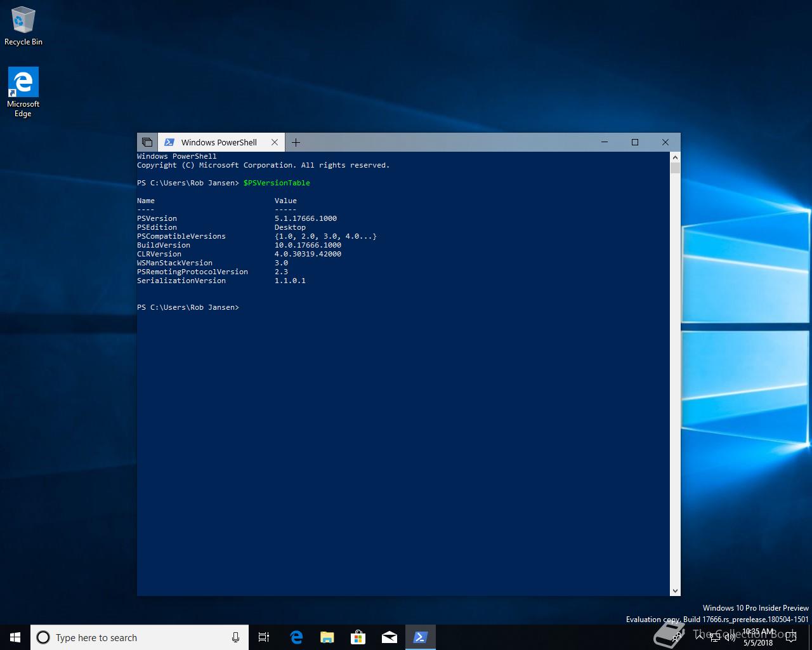Click the PSEdition value Desktop
Viewport: 812px width, 650px height.
(290, 227)
